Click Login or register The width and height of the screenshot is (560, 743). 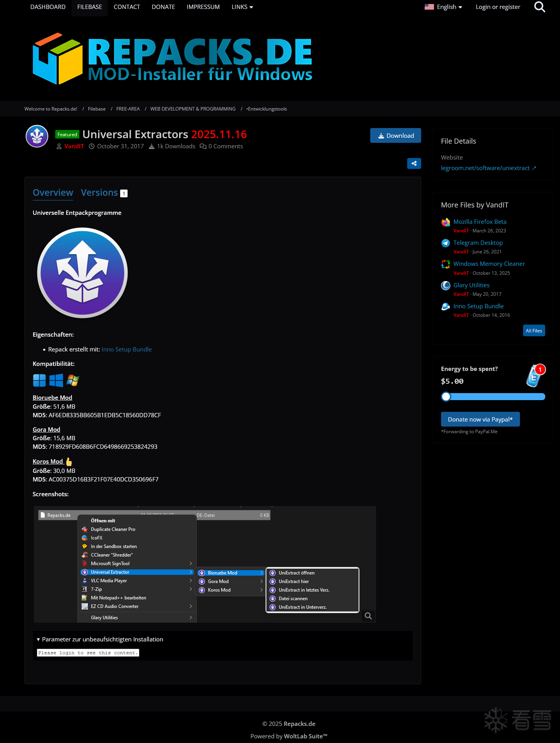click(498, 7)
